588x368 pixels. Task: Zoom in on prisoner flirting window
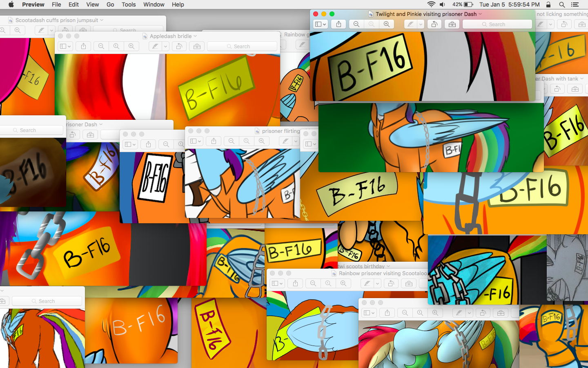262,141
